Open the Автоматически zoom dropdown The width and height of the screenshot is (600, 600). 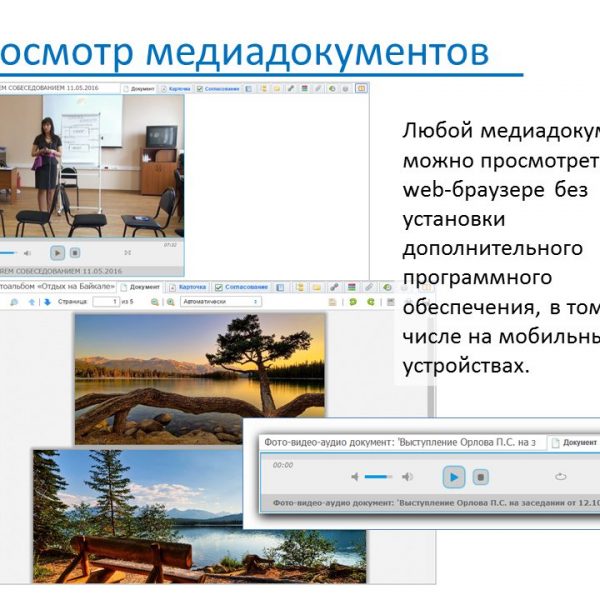[x=220, y=301]
